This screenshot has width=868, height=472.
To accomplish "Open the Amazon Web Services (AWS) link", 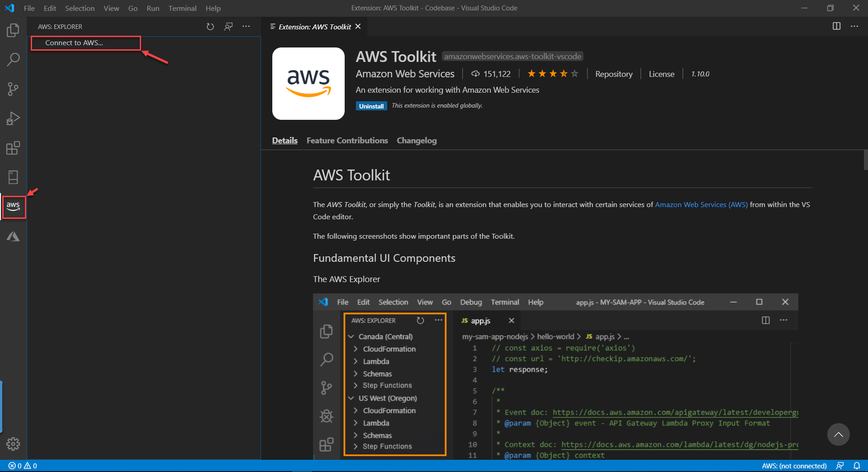I will pos(701,205).
